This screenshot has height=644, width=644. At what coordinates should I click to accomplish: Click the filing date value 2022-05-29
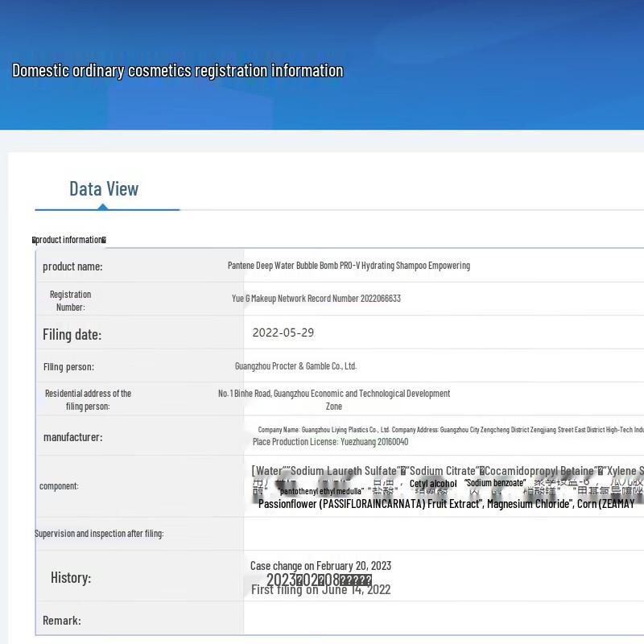click(x=283, y=332)
